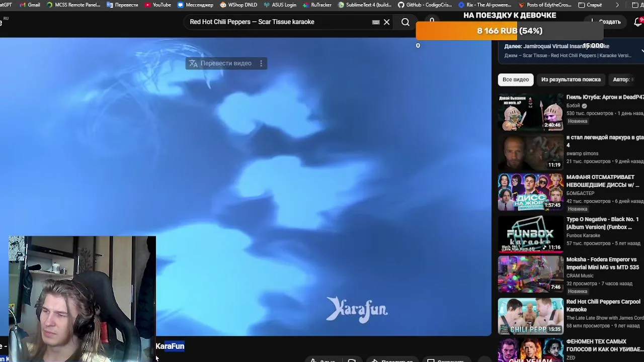This screenshot has width=644, height=362.
Task: Open the Rix AI-powered bookmark
Action: (485, 5)
